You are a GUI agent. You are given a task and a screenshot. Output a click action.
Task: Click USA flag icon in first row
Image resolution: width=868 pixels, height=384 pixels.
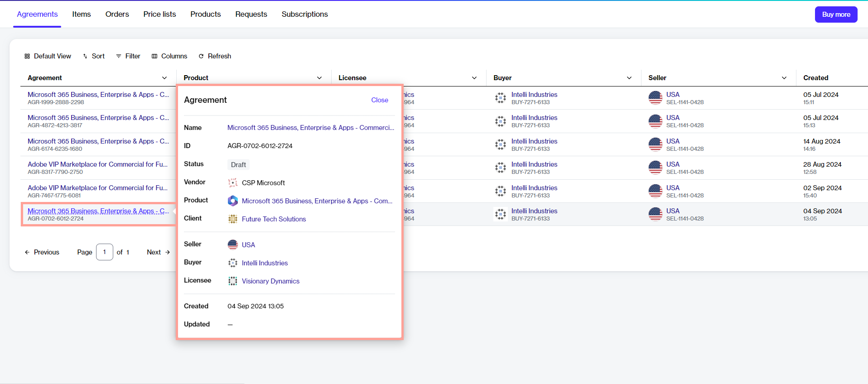[x=655, y=98]
